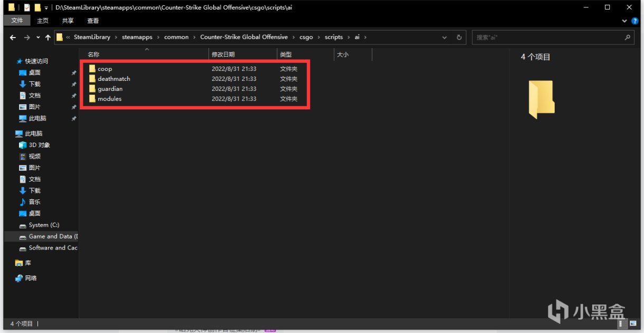Switch to the 主页 ribbon tab
The image size is (644, 333).
pos(43,21)
